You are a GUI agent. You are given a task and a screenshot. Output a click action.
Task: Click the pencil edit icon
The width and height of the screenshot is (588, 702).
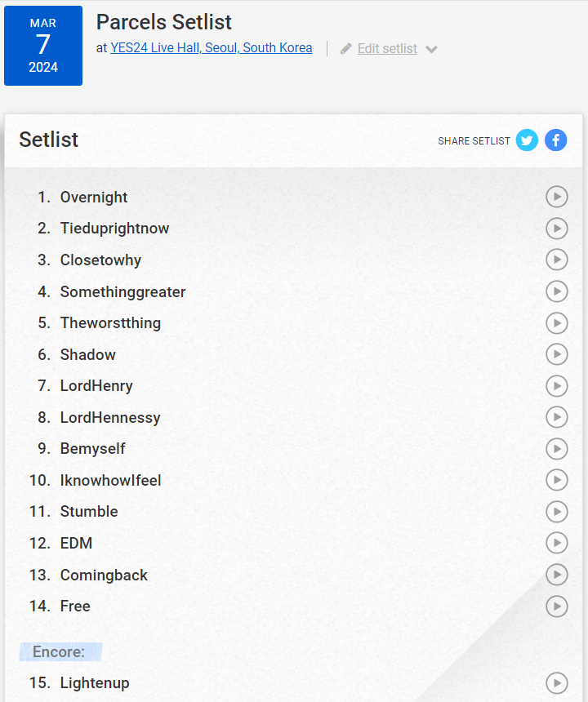[x=345, y=48]
